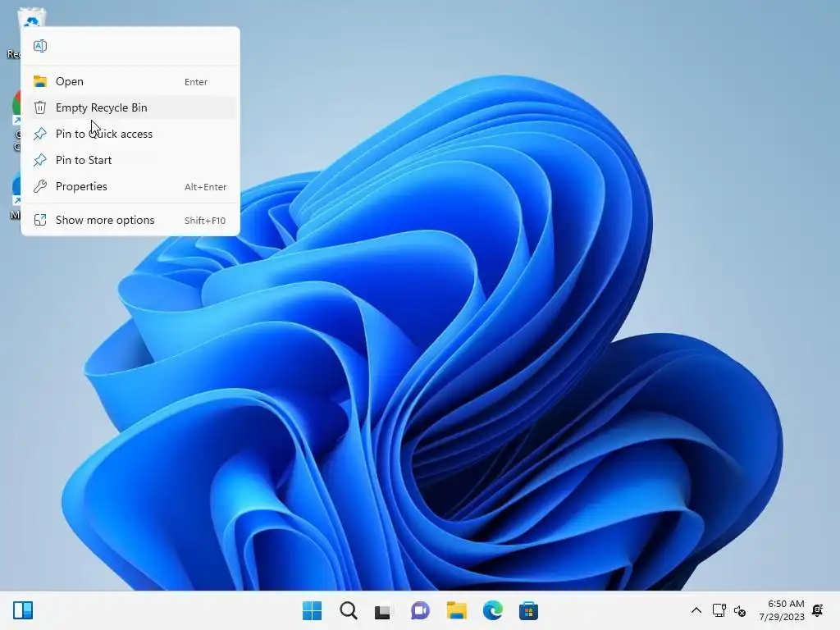Click the taskbar Search icon

[348, 610]
